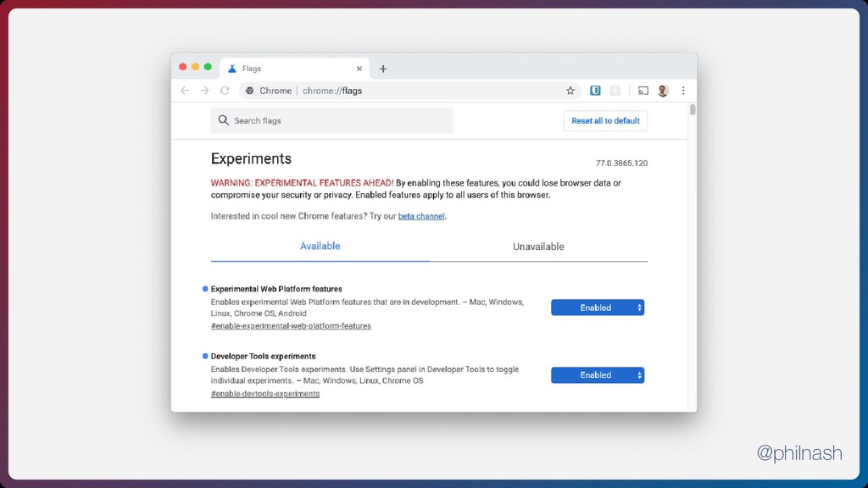Click the Chrome site info icon in address bar
This screenshot has width=868, height=488.
coord(250,91)
